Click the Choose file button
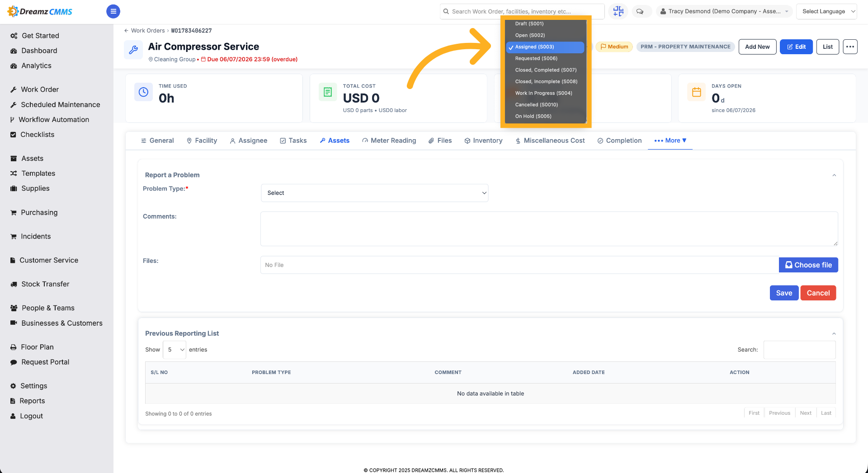 tap(808, 265)
